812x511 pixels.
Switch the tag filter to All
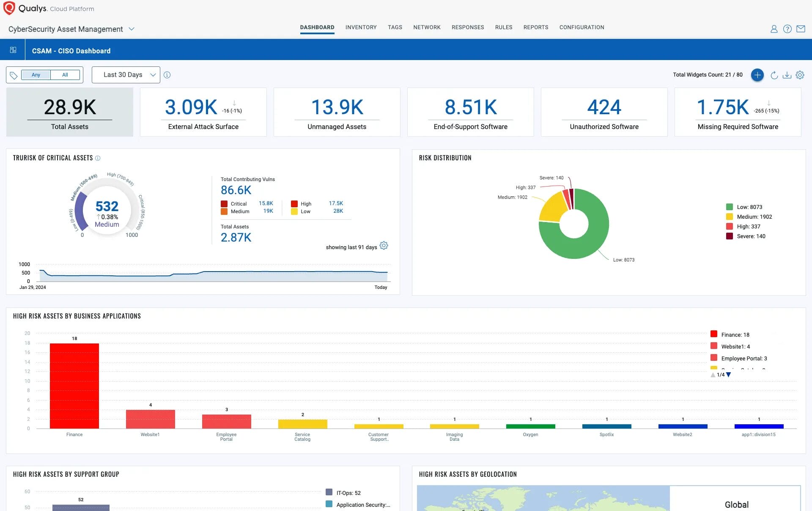pos(65,74)
